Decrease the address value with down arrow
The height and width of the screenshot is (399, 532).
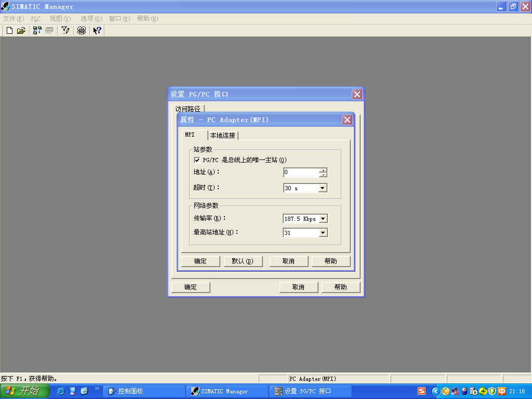(x=323, y=175)
